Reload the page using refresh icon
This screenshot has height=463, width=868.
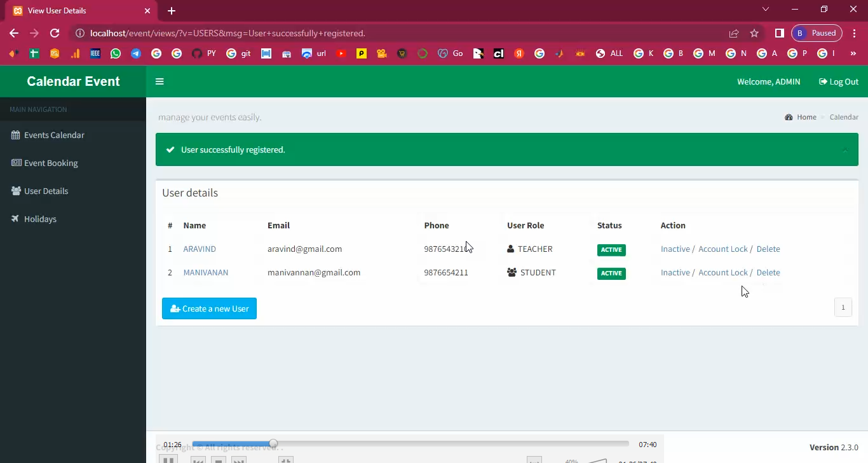coord(55,33)
